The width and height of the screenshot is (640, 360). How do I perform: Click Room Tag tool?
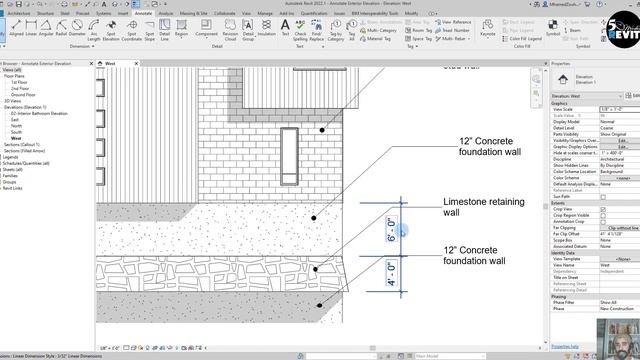click(x=418, y=31)
